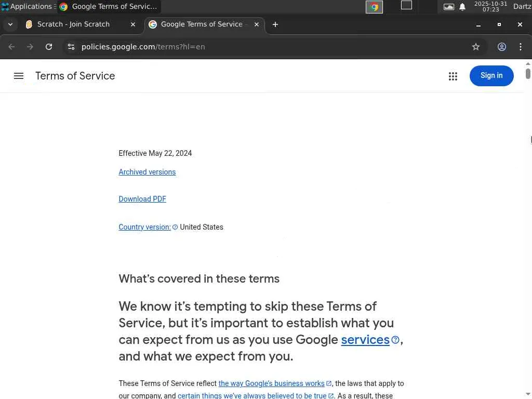Expand the tab search dropdown
This screenshot has height=399, width=532.
point(10,24)
